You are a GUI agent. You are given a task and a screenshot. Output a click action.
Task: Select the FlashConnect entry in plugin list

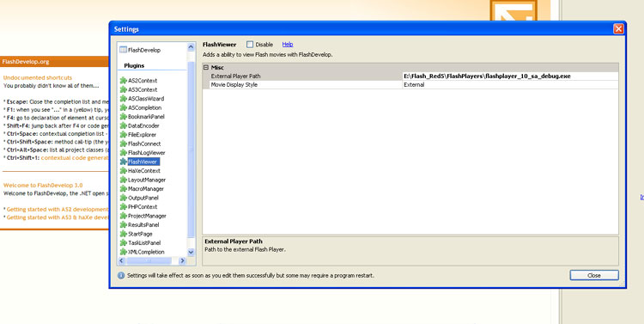click(144, 144)
